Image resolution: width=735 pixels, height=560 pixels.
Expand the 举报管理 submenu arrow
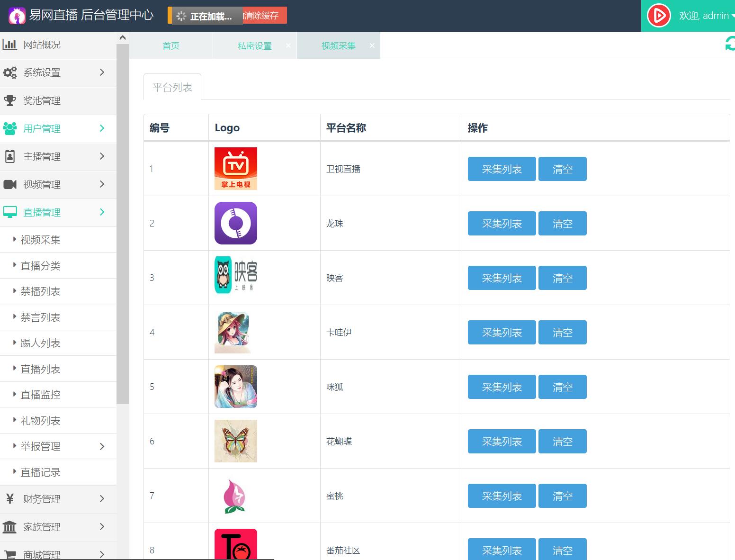pyautogui.click(x=102, y=446)
